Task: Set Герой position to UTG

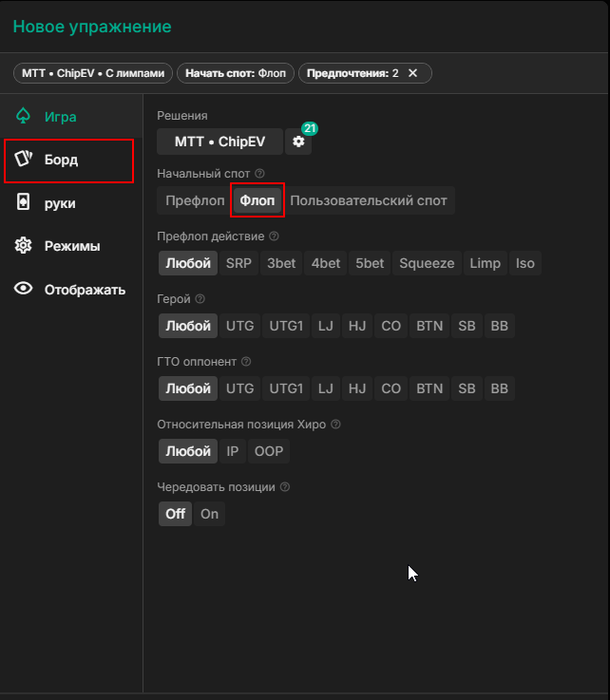Action: tap(240, 325)
